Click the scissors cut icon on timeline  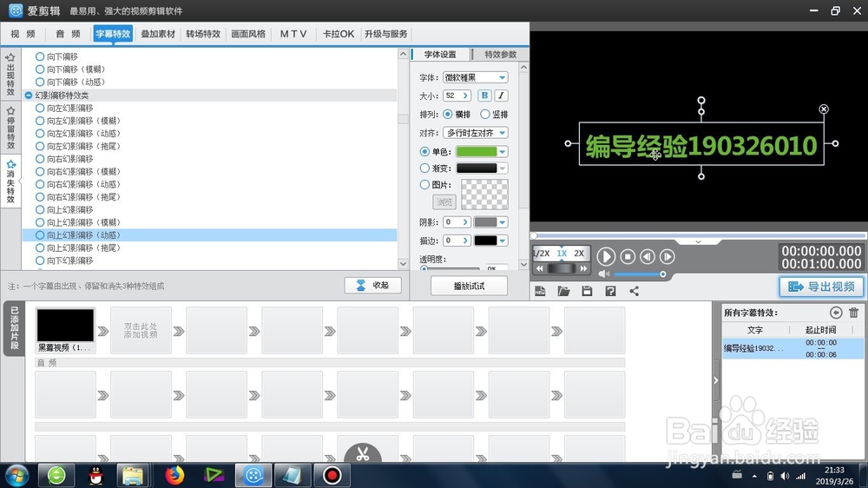pos(363,454)
